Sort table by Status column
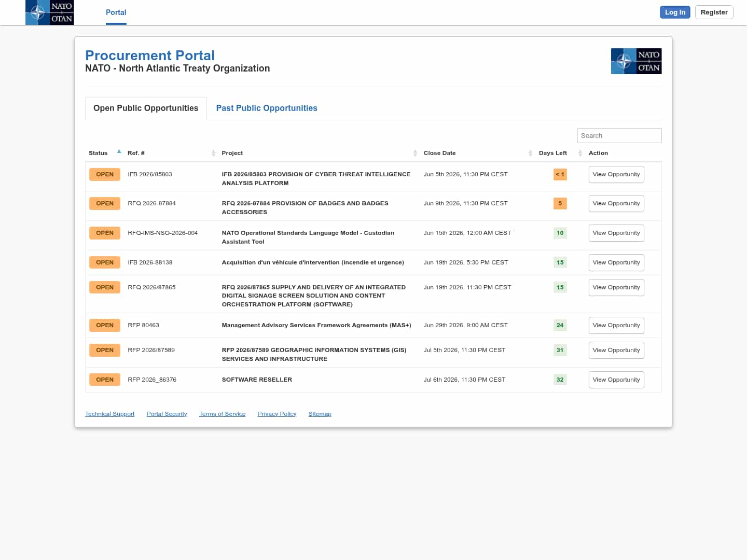Viewport: 747px width, 560px height. click(x=105, y=153)
